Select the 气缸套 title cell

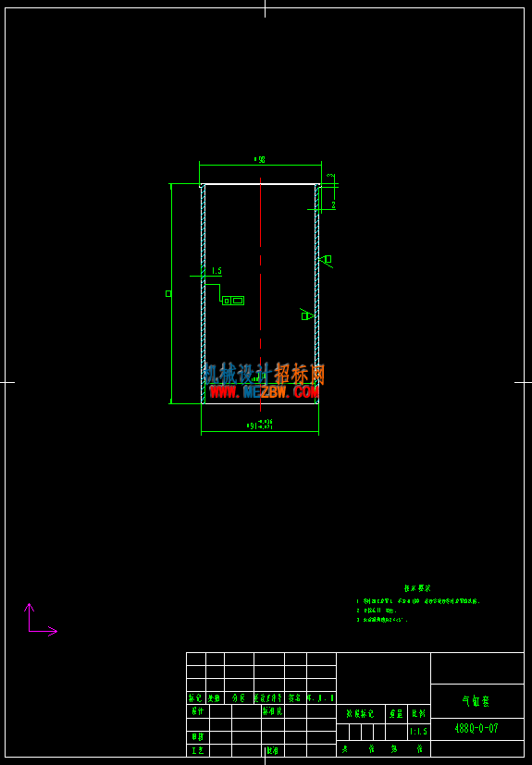coord(476,701)
